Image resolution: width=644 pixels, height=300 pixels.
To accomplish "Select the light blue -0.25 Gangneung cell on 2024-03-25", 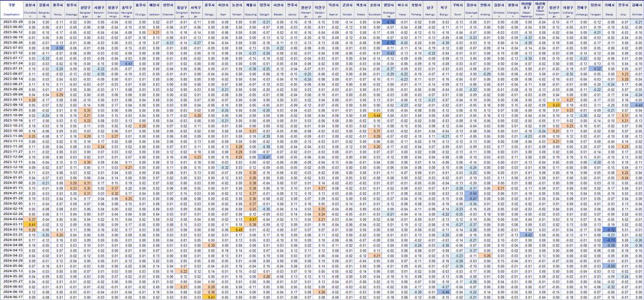I will 45,234.
